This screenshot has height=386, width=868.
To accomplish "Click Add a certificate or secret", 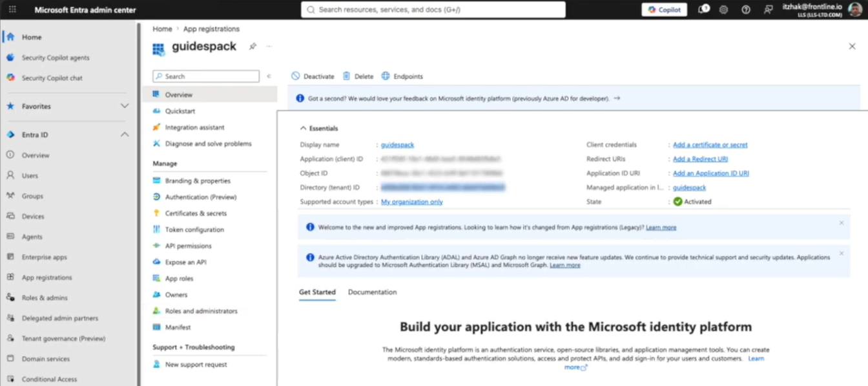I will click(x=710, y=145).
